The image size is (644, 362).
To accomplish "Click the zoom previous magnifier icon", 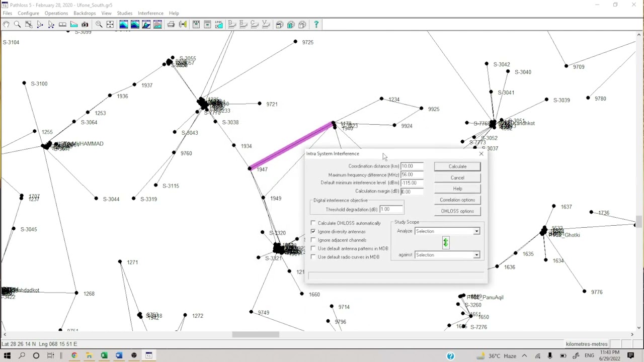I will point(99,24).
